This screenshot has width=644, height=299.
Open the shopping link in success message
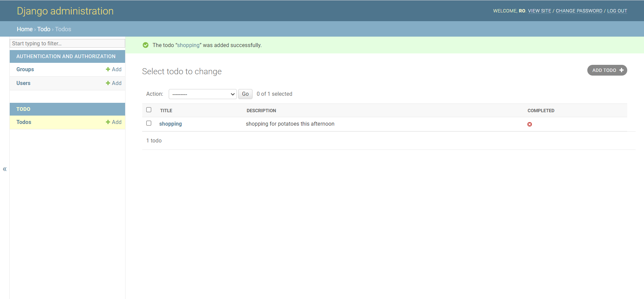pyautogui.click(x=188, y=45)
